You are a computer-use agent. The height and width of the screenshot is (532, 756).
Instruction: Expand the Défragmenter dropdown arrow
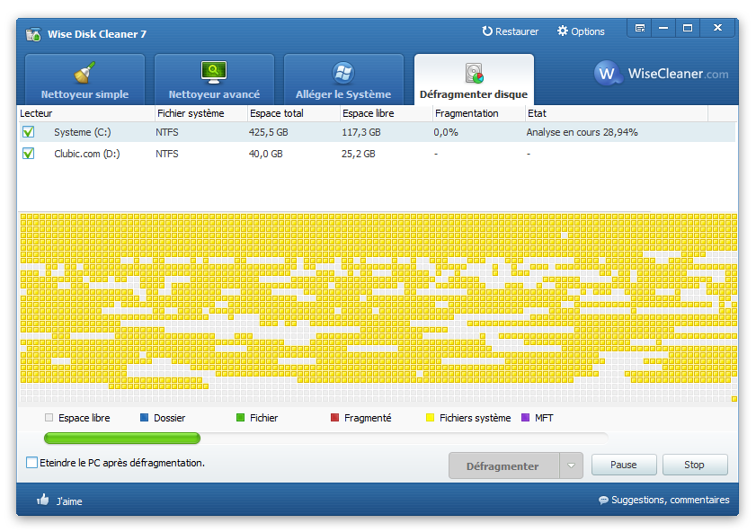571,465
